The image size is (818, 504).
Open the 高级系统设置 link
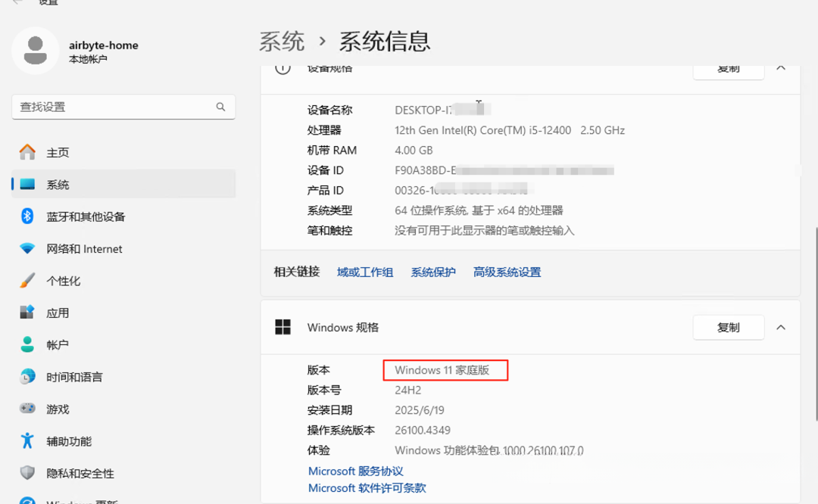(x=507, y=272)
